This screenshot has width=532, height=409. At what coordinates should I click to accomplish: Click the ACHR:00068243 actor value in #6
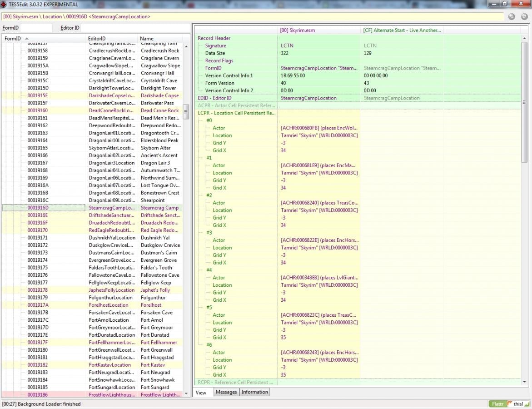[319, 352]
